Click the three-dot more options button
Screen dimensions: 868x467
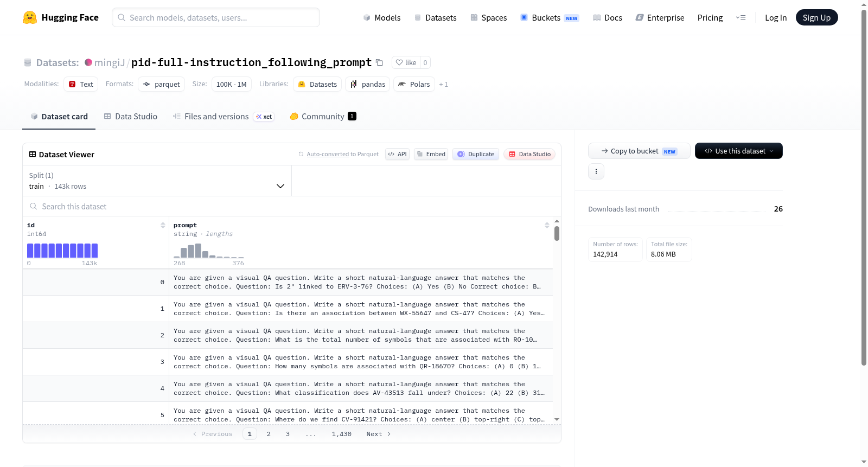click(596, 171)
